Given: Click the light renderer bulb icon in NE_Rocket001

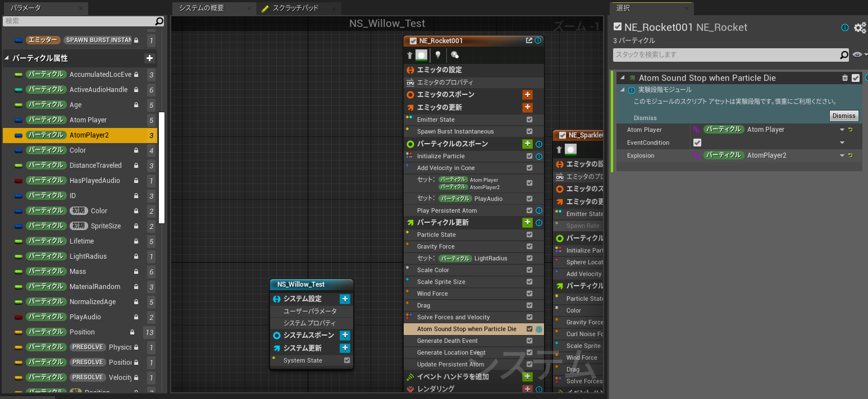Looking at the screenshot, I should [x=438, y=55].
